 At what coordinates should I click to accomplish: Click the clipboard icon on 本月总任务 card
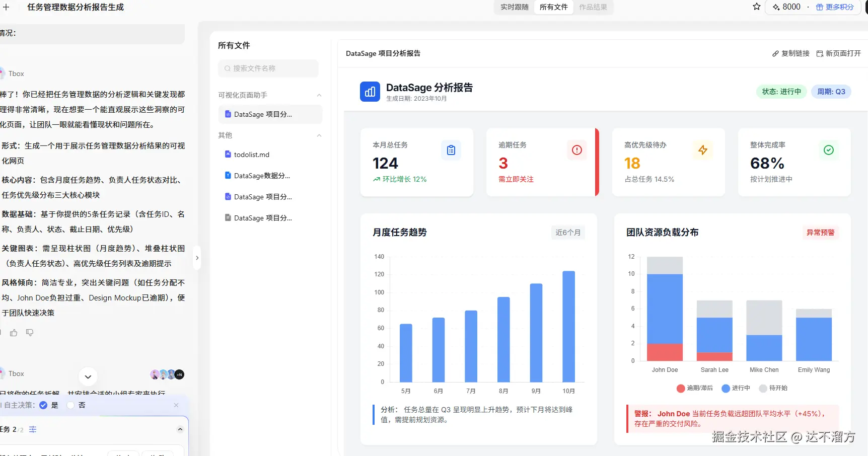pos(451,150)
